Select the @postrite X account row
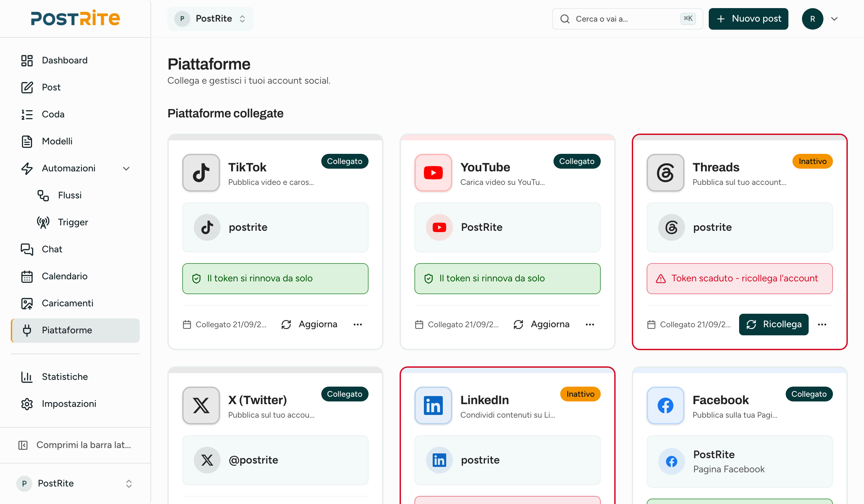Image resolution: width=864 pixels, height=504 pixels. pyautogui.click(x=275, y=460)
